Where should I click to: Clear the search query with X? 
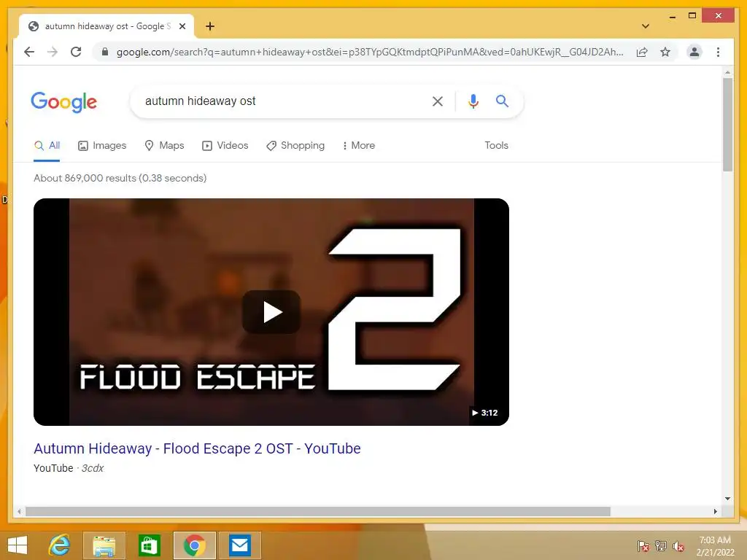[438, 101]
